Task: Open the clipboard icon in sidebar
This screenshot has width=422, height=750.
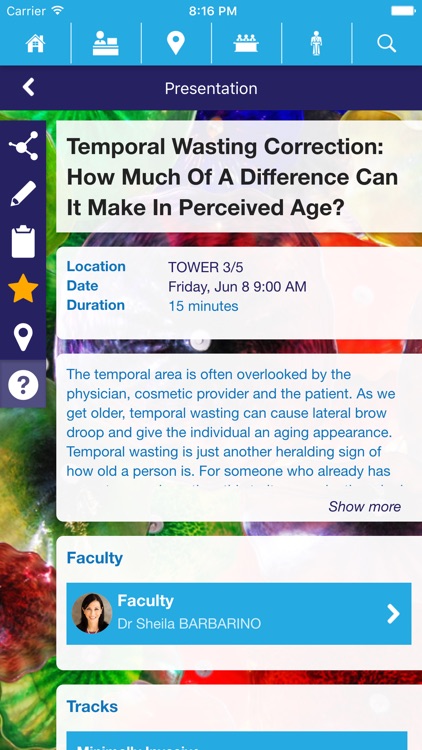Action: pyautogui.click(x=23, y=242)
